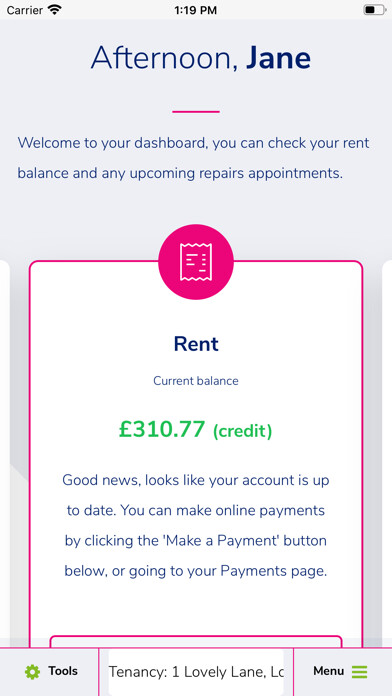The height and width of the screenshot is (696, 392).
Task: Tap the 'Good news' account status paragraph
Action: (196, 525)
